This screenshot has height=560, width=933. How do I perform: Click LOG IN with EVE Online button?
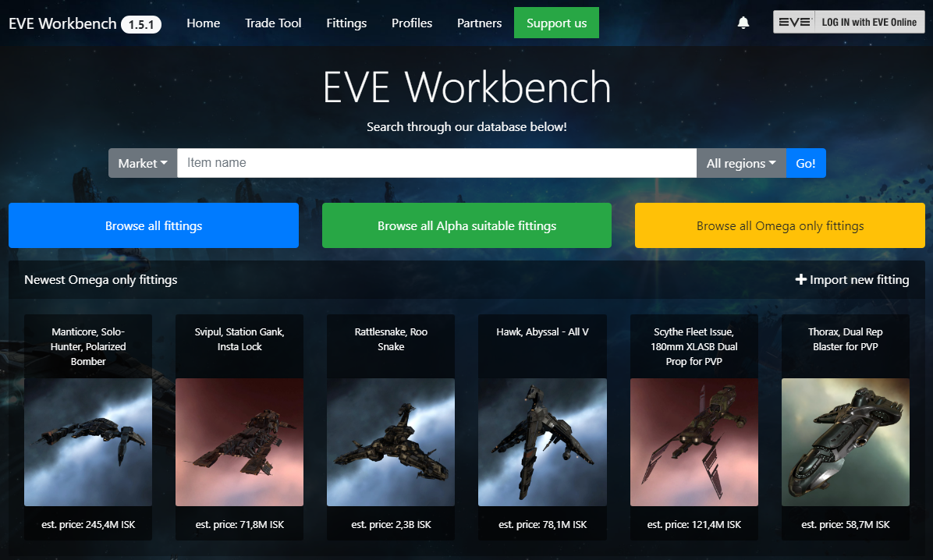click(x=849, y=23)
